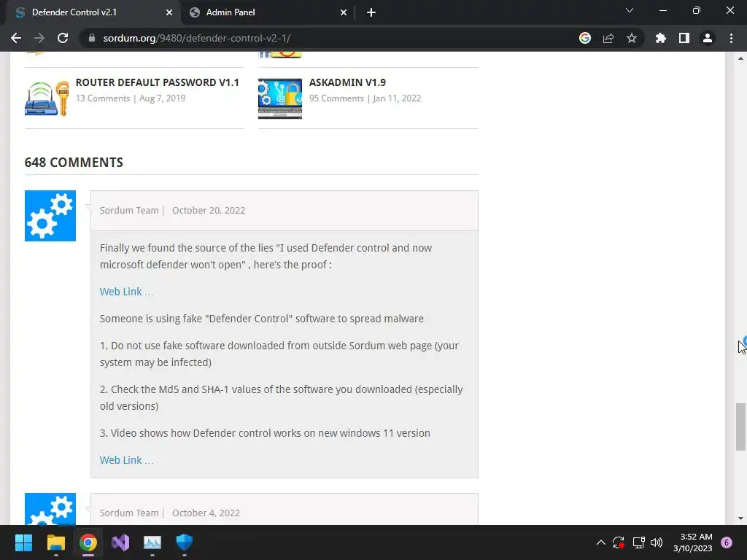
Task: Open the Chrome profile menu
Action: (708, 38)
